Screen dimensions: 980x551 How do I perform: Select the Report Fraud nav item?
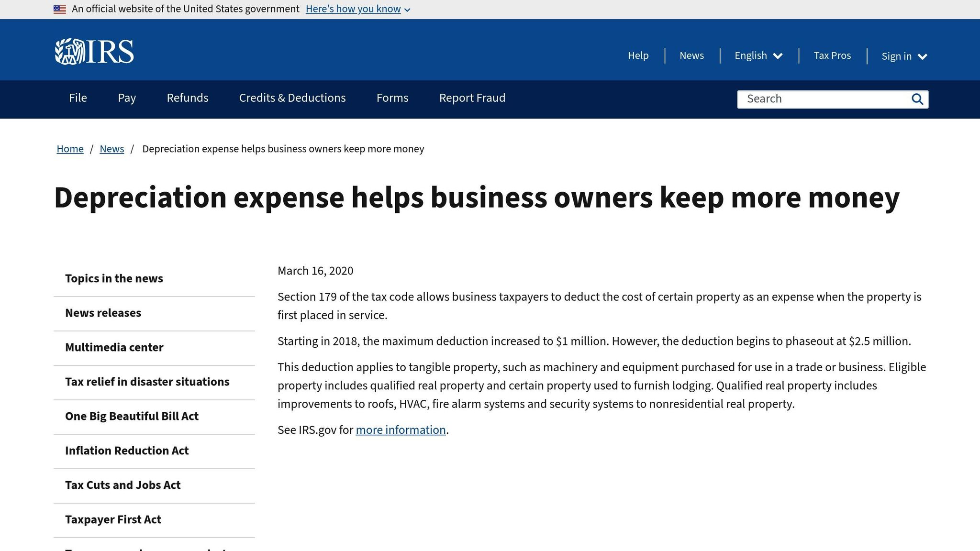click(x=472, y=98)
